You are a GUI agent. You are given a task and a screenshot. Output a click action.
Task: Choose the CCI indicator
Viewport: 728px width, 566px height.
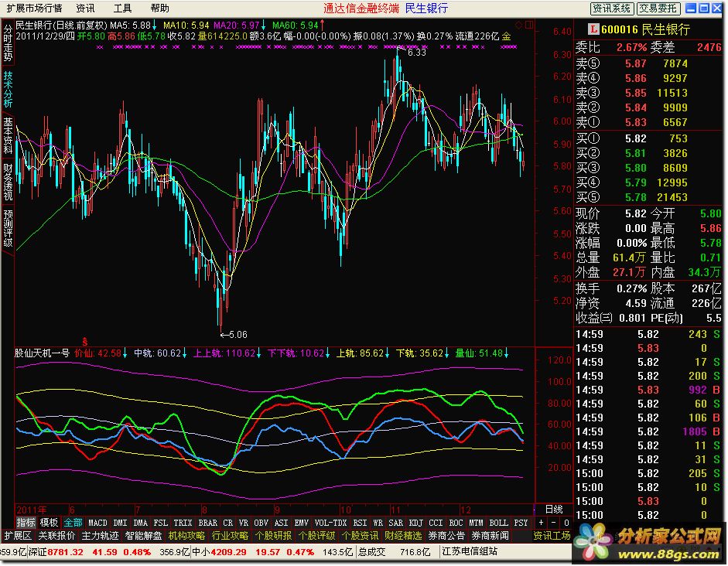click(436, 523)
